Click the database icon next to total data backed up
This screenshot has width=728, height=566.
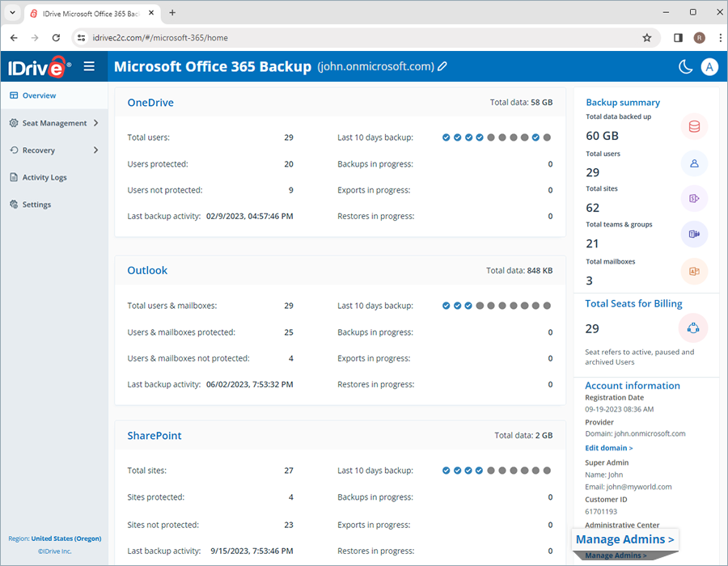tap(694, 126)
